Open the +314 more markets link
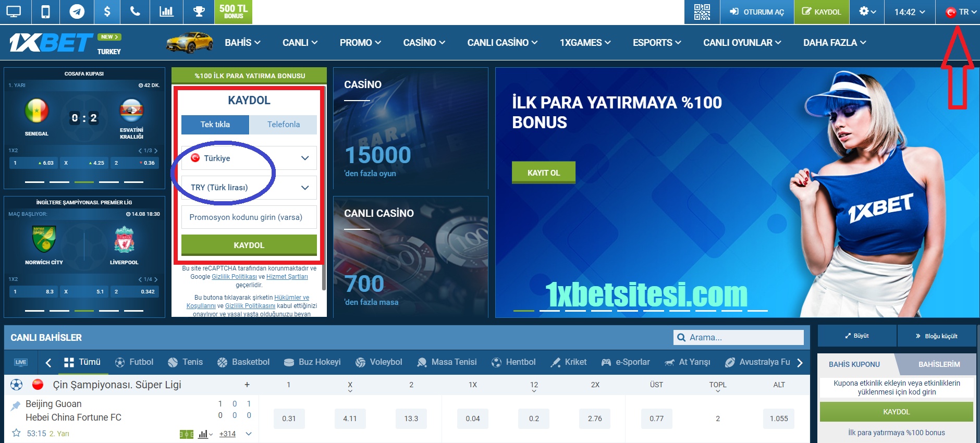 (x=227, y=434)
